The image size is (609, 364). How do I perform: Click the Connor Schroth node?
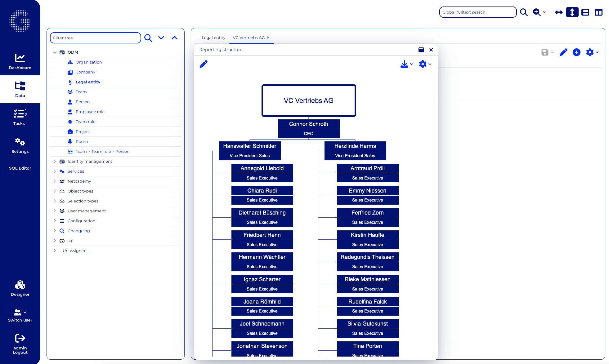[x=308, y=124]
